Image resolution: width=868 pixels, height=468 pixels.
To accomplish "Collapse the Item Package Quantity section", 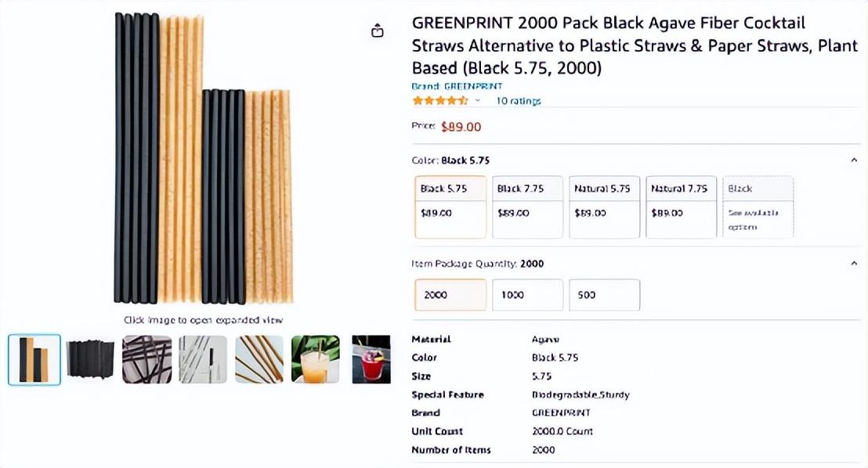I will pos(854,264).
